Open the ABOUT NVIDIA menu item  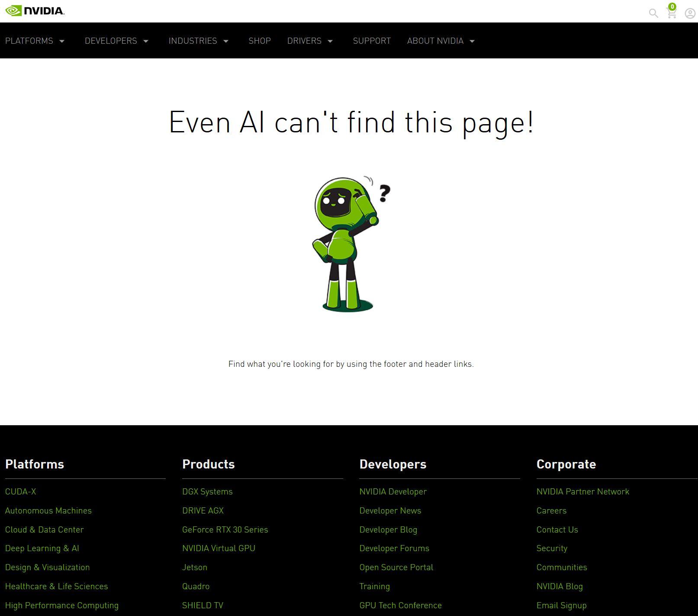(x=435, y=41)
